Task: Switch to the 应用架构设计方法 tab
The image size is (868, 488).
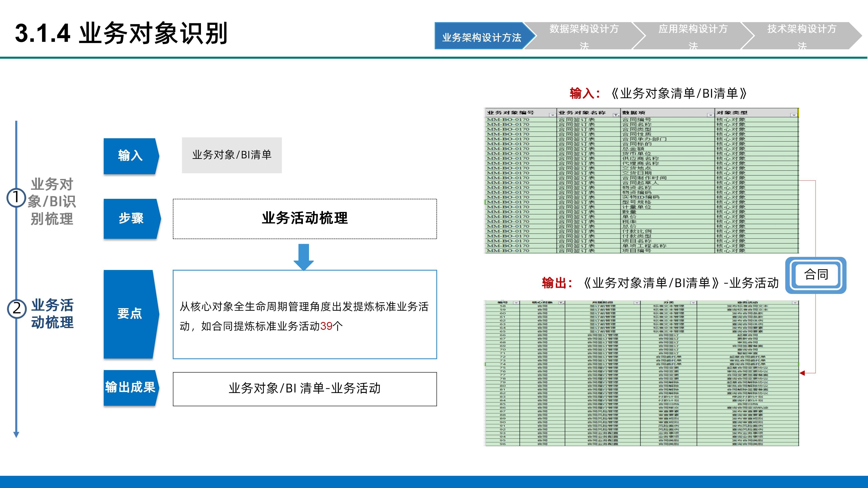Action: (x=693, y=36)
